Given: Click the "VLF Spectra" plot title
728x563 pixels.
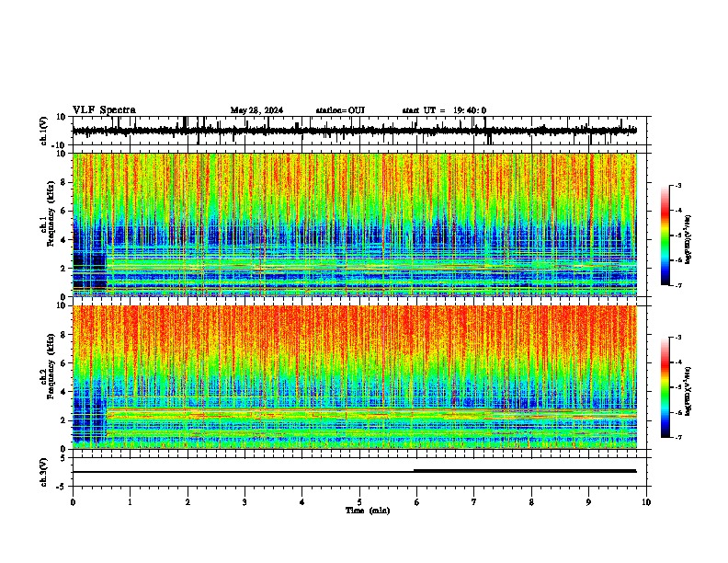Looking at the screenshot, I should point(104,110).
